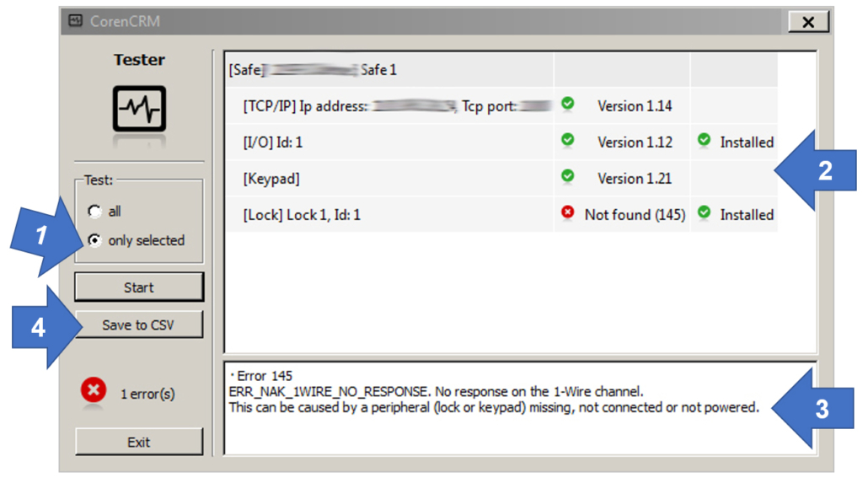Save results to CSV
The image size is (868, 483).
pos(139,325)
